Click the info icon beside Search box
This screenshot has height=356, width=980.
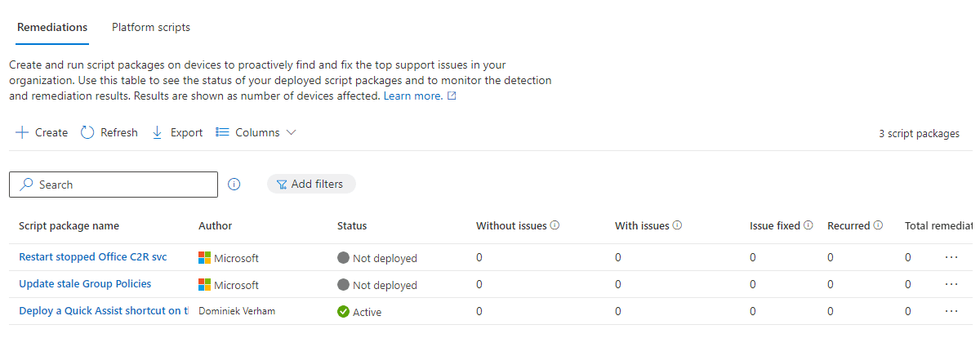click(234, 185)
